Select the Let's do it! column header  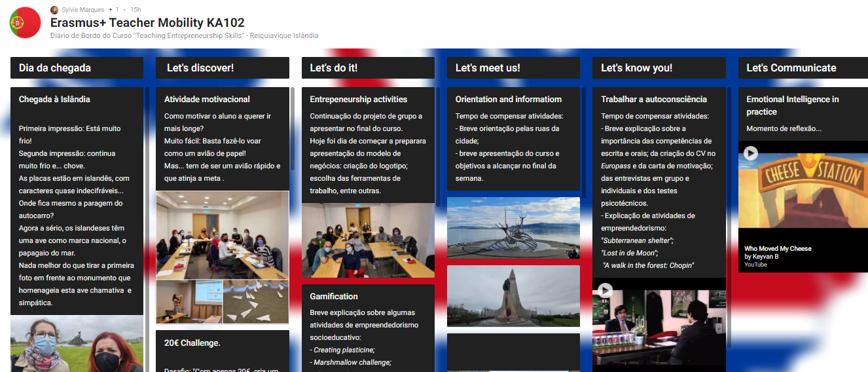(x=368, y=67)
